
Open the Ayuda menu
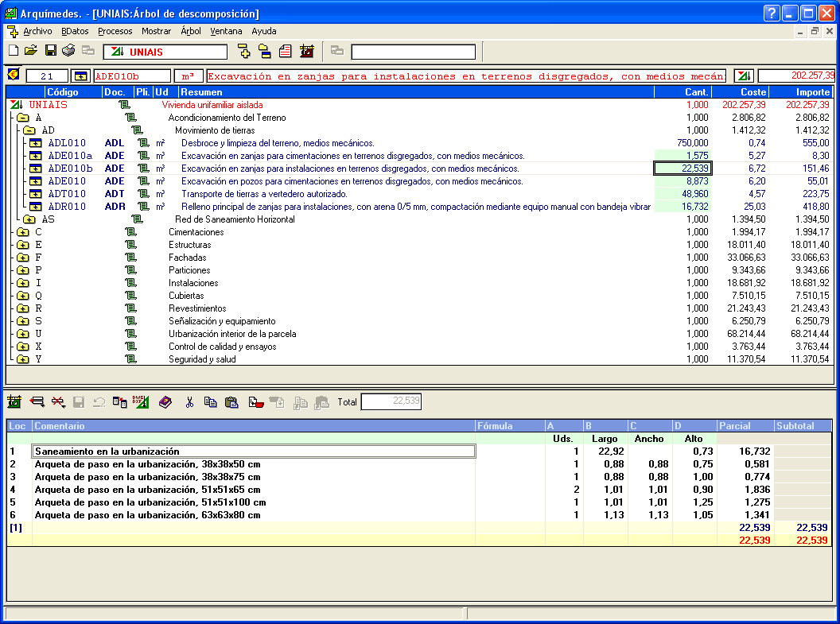264,31
